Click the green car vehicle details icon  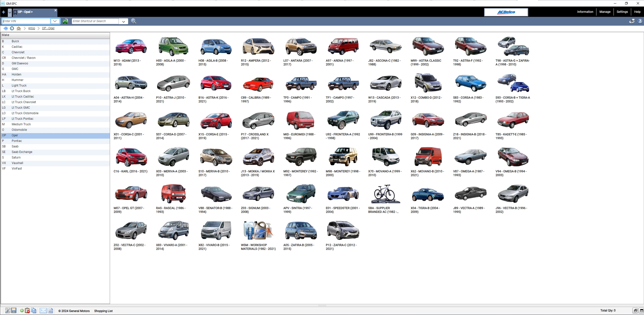coord(65,21)
